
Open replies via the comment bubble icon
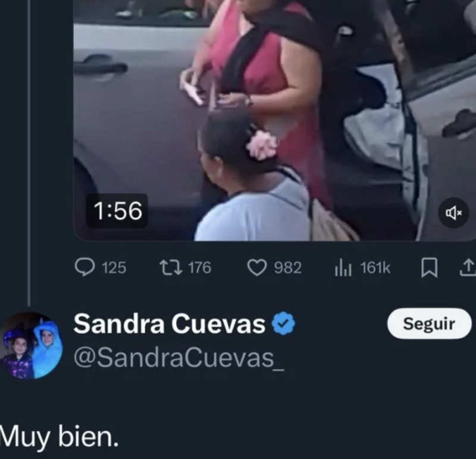84,268
